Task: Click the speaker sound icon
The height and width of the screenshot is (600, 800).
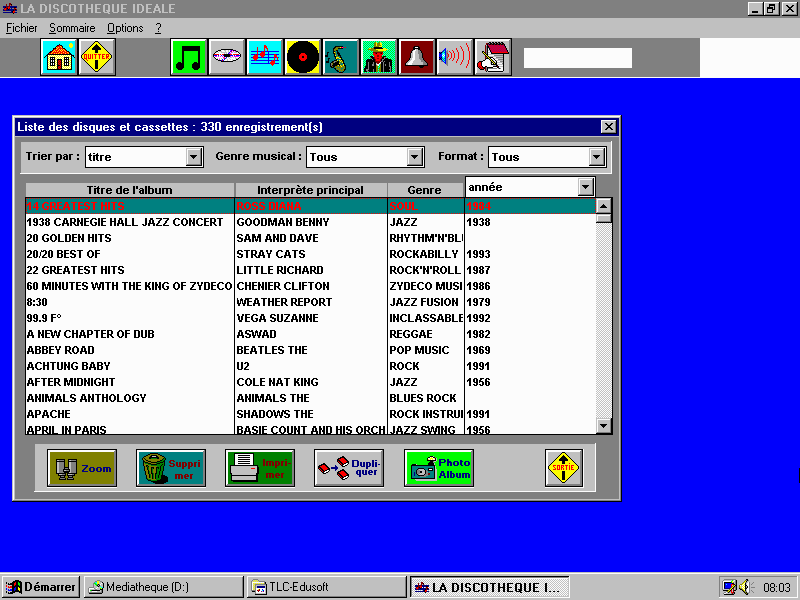Action: (x=454, y=57)
